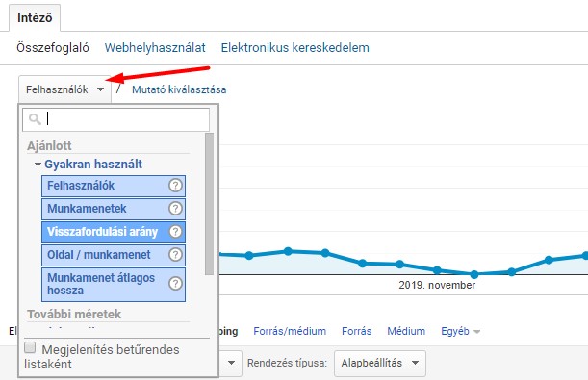
Task: Open help icon for Felhasználók metric
Action: point(175,185)
